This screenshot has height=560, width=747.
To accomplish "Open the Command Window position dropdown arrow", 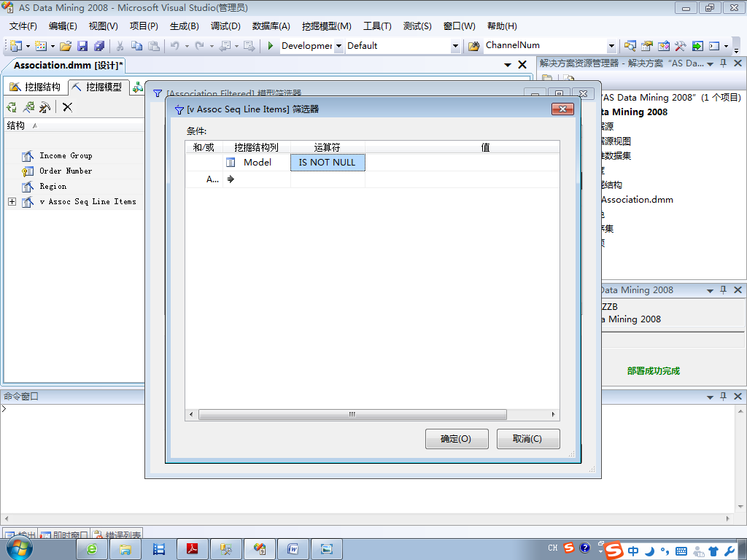I will coord(710,397).
